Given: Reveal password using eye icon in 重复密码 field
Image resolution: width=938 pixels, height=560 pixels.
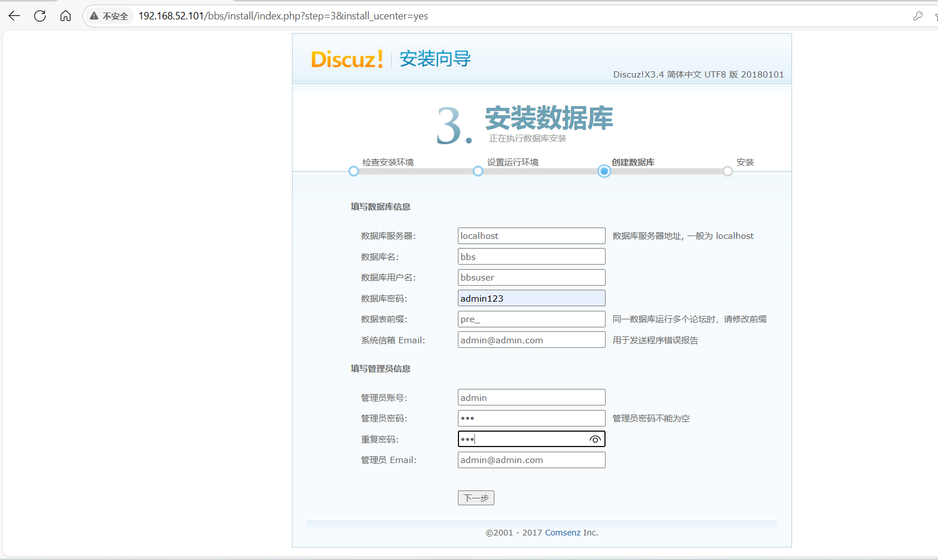Looking at the screenshot, I should (x=595, y=439).
